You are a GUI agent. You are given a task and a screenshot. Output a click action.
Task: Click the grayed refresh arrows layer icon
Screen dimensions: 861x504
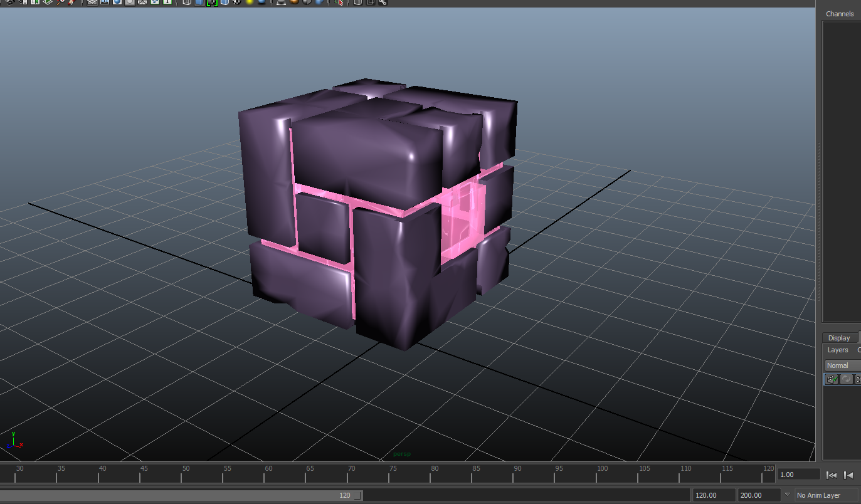tap(847, 379)
